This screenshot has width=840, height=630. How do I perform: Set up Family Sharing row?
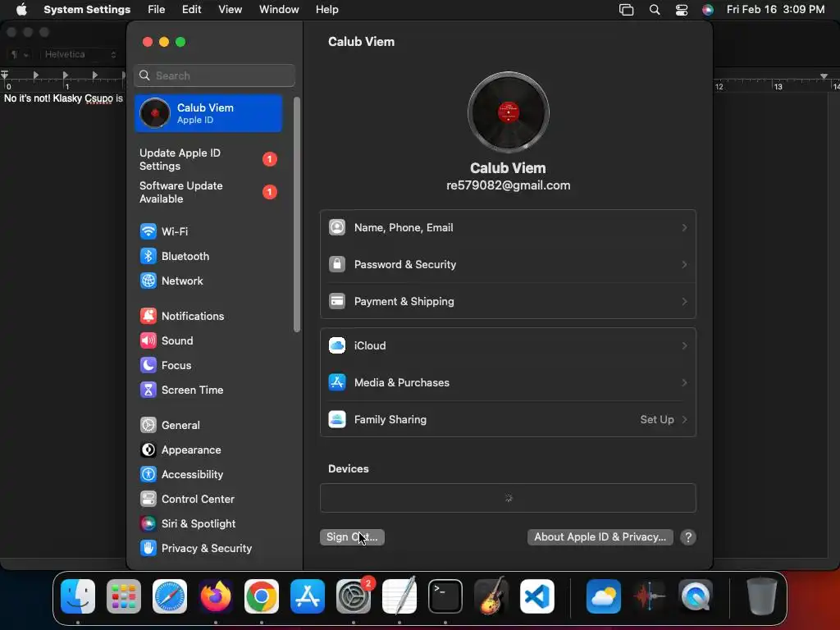[x=508, y=419]
